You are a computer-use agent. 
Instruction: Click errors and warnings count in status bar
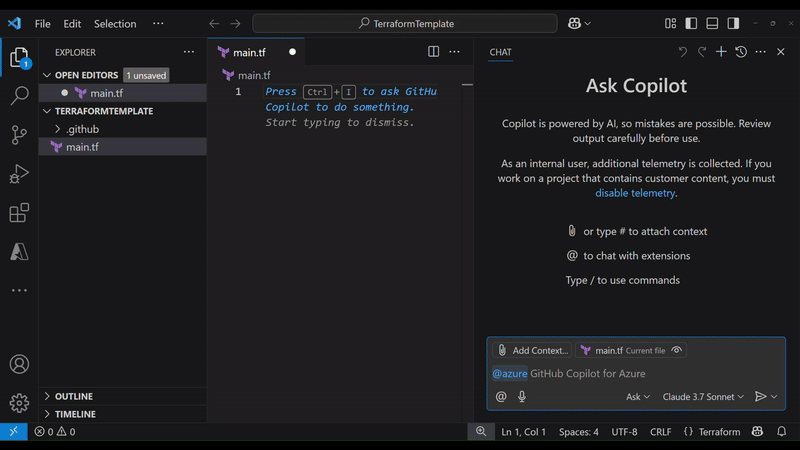pos(55,432)
